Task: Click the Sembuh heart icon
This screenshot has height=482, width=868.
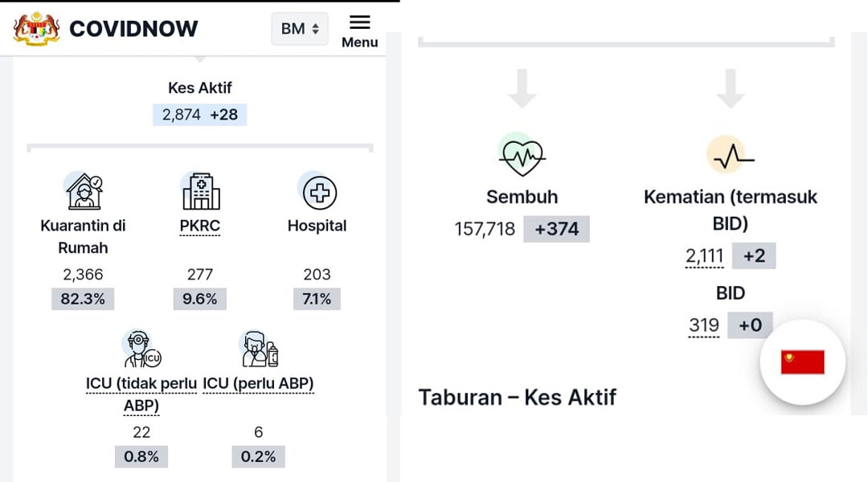Action: pos(522,156)
